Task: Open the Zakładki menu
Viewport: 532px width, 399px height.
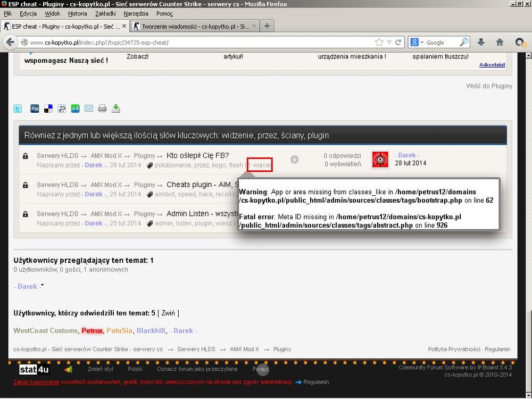Action: (105, 13)
